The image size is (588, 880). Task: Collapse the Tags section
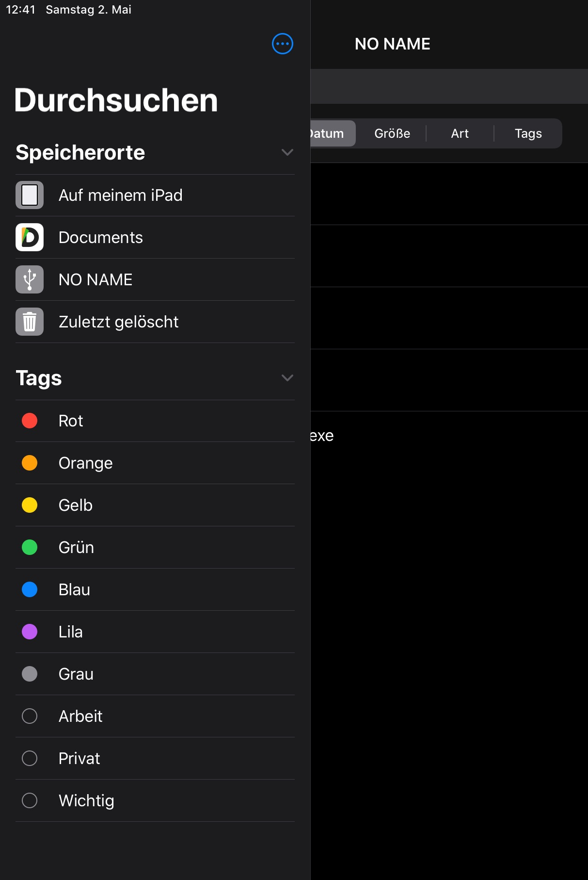coord(287,378)
